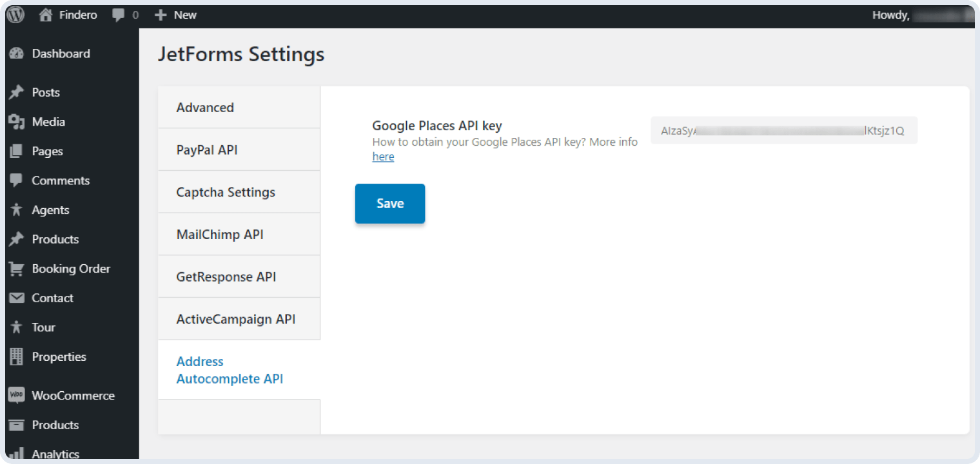980x464 pixels.
Task: Click the Save button
Action: [389, 203]
